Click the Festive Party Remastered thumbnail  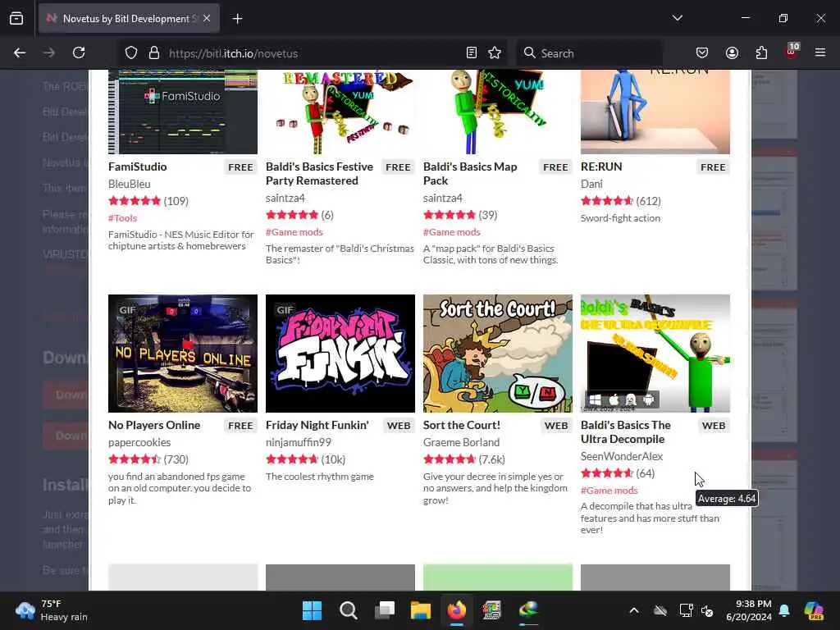point(340,112)
